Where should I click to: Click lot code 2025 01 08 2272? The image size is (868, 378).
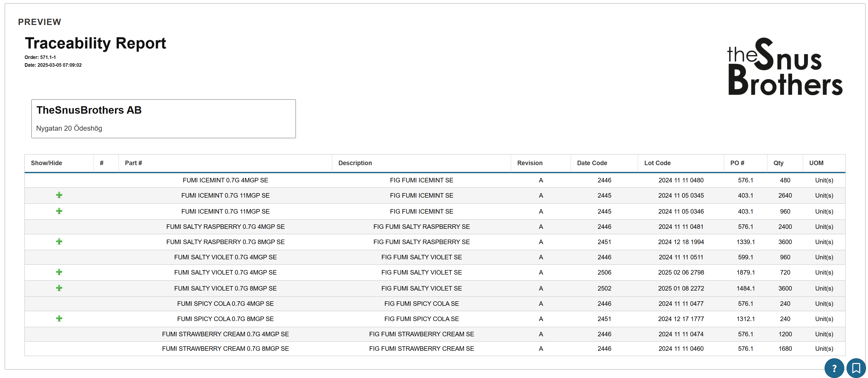[681, 288]
